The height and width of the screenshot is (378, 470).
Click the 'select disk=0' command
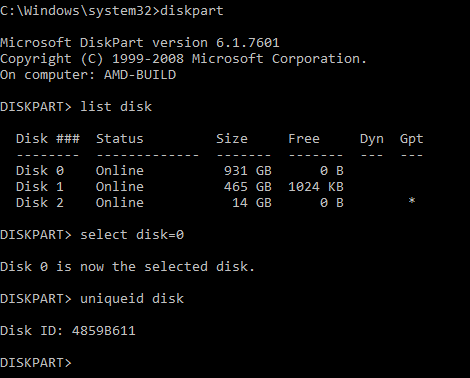tap(132, 235)
